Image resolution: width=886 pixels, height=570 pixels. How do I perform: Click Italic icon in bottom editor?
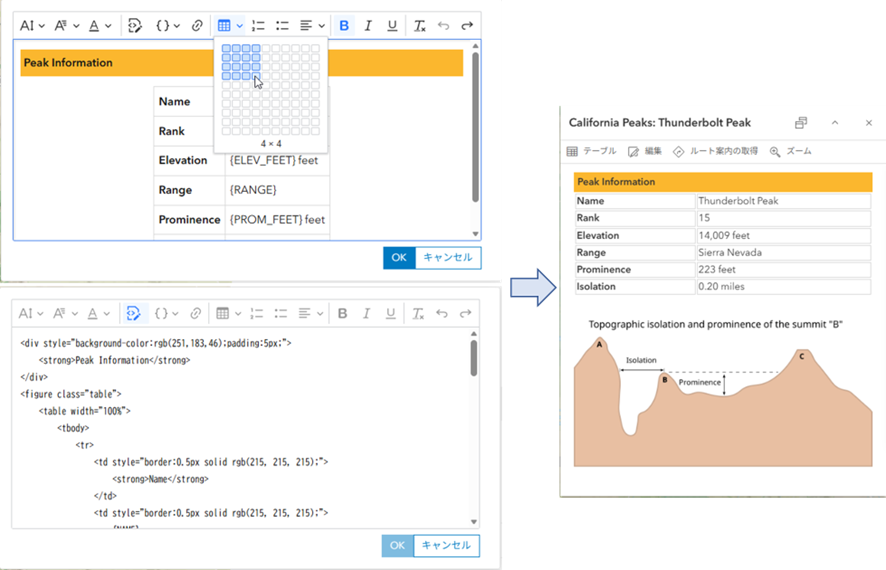366,314
